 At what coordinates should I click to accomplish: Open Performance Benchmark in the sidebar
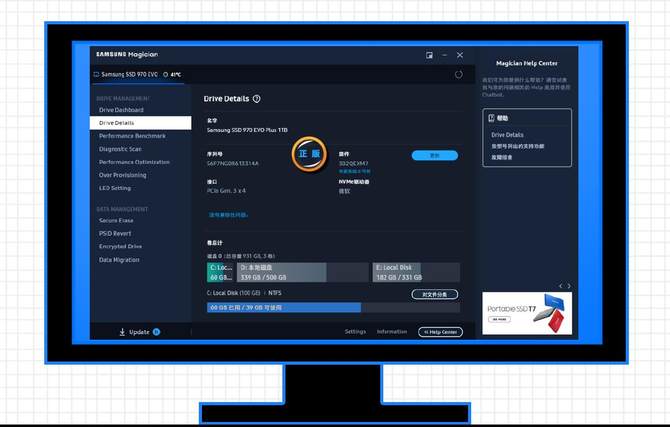(x=132, y=135)
